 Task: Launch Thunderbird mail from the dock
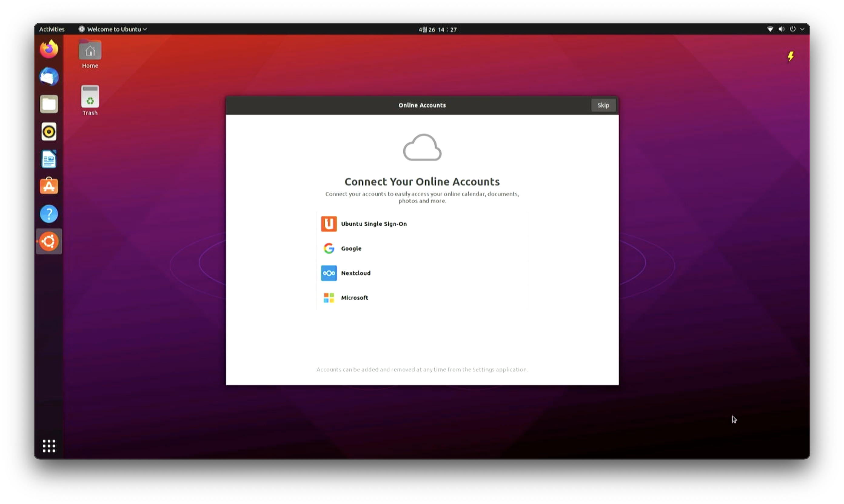coord(49,77)
